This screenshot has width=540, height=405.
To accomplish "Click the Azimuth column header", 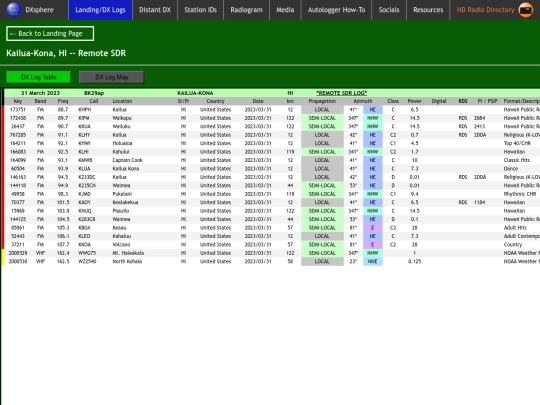I will click(363, 101).
